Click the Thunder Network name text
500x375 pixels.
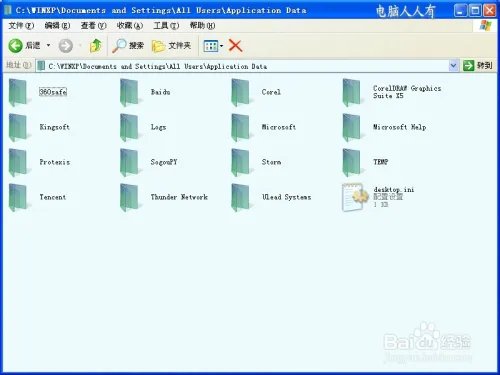(x=179, y=197)
